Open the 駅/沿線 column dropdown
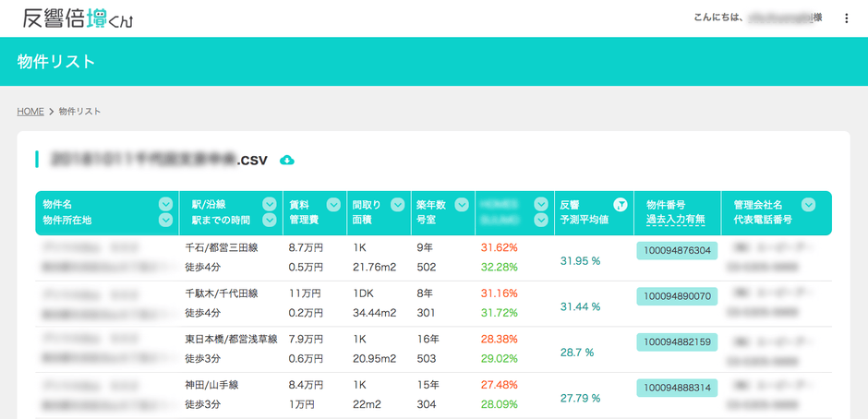 coord(269,205)
